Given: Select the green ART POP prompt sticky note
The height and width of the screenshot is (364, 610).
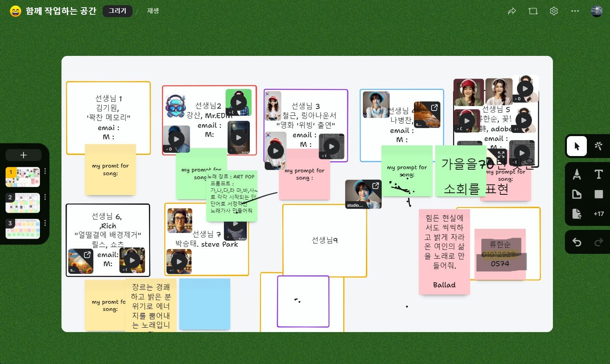Looking at the screenshot, I should [x=232, y=196].
